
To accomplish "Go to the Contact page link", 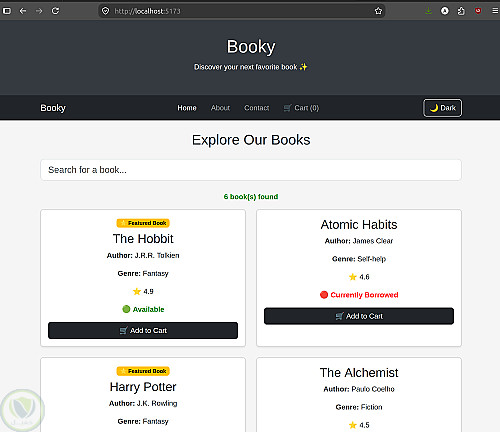I will tap(257, 108).
